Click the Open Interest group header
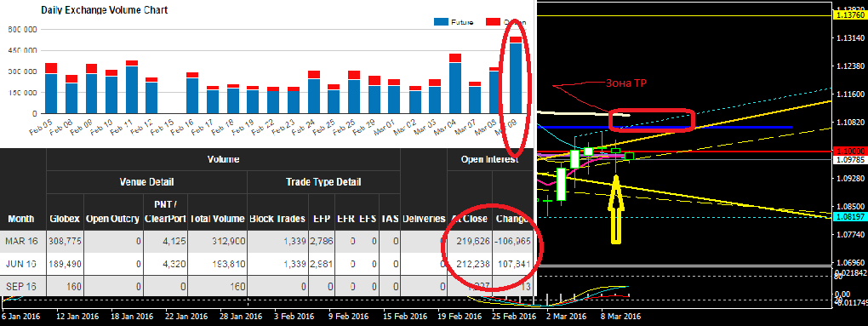 (489, 159)
